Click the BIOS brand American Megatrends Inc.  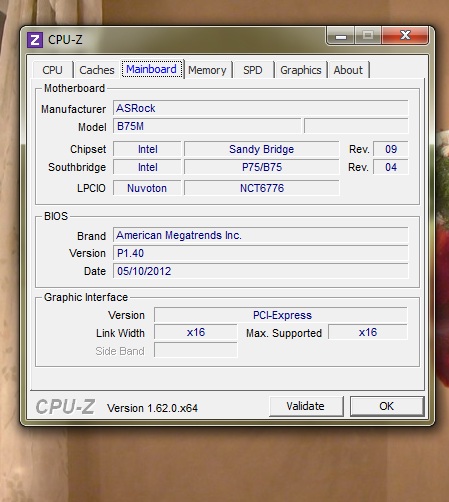(x=260, y=235)
